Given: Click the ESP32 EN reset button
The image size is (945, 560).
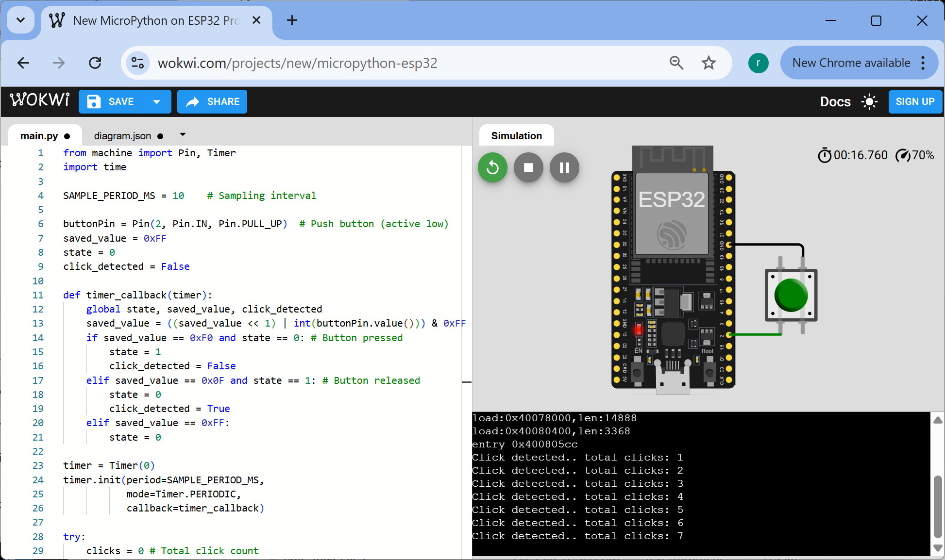Looking at the screenshot, I should (x=637, y=373).
